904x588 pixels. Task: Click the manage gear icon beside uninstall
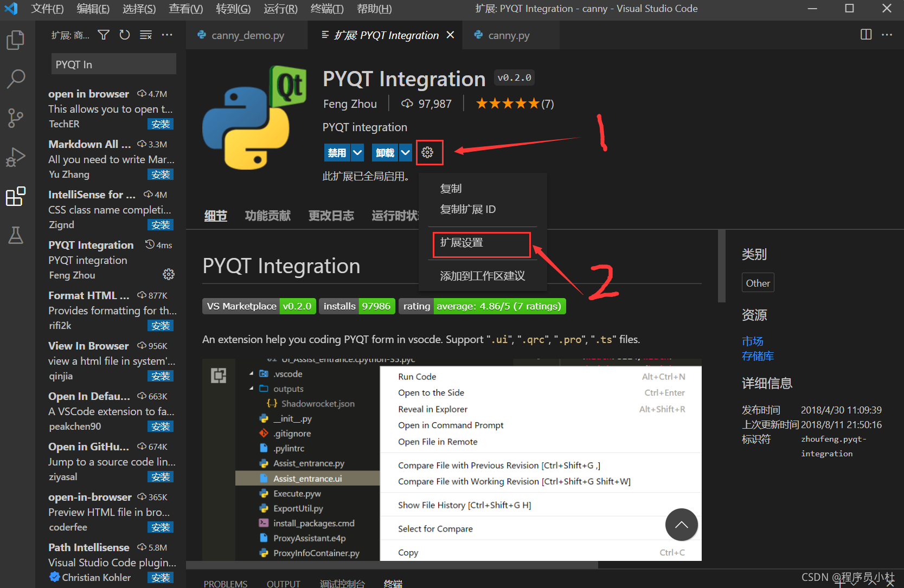click(x=428, y=153)
